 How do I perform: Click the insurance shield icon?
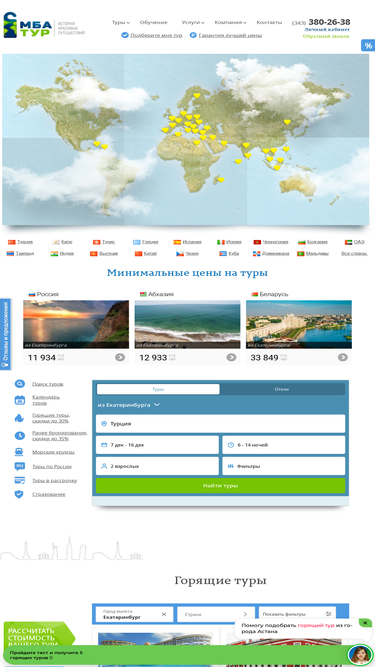[20, 494]
